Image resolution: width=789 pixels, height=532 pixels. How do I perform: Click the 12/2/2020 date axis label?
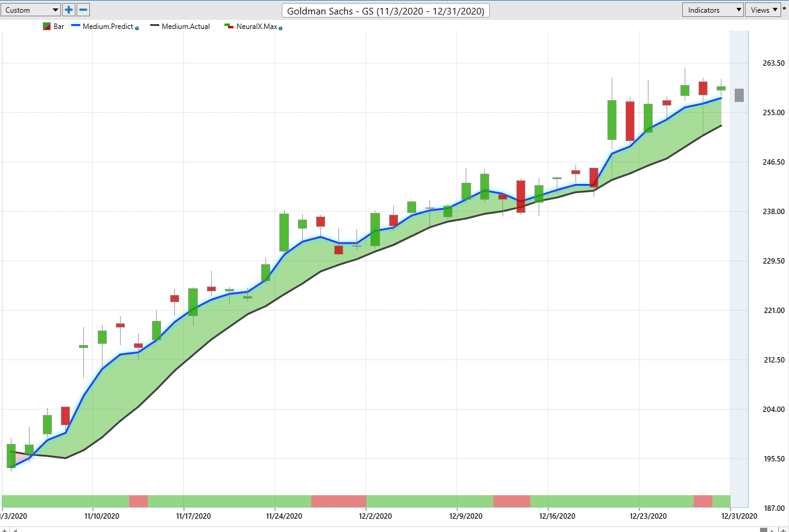point(375,516)
